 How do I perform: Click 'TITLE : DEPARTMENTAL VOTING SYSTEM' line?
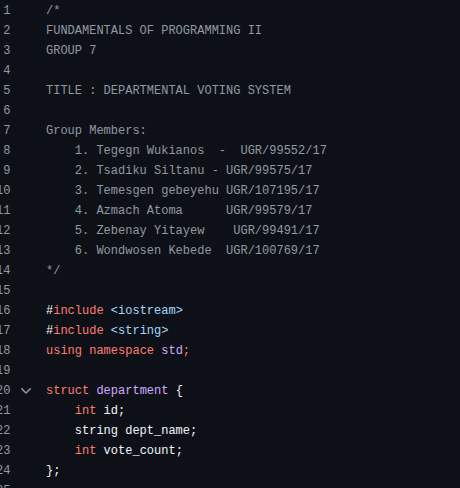pyautogui.click(x=168, y=90)
